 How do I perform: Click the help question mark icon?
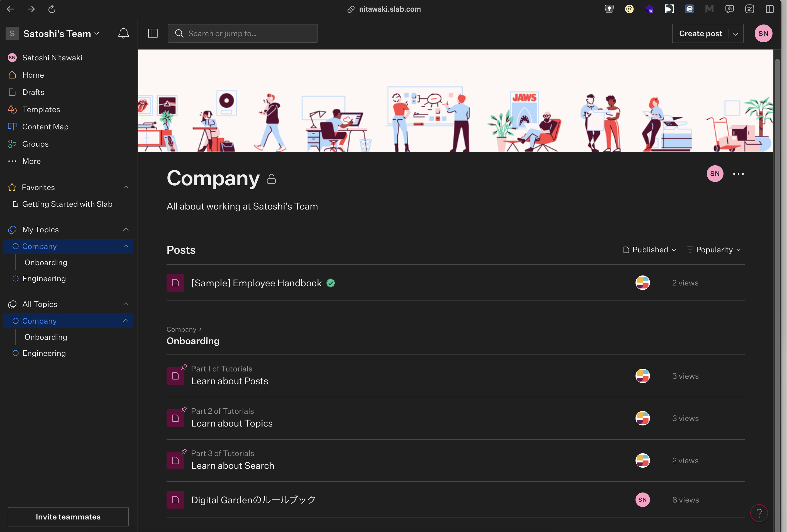coord(759,513)
